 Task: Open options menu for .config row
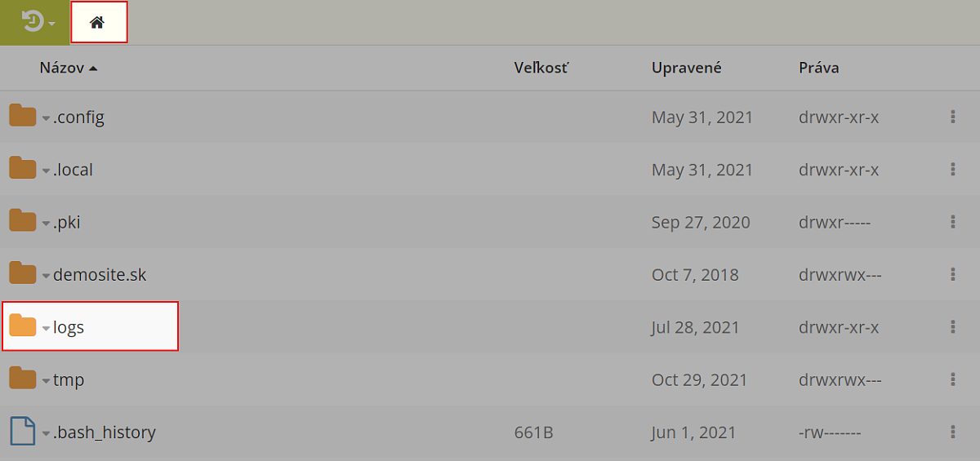[953, 117]
